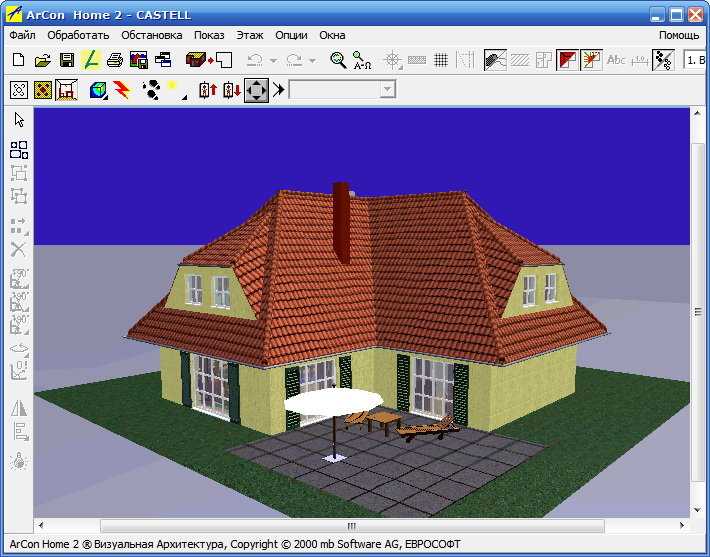Click the lamp icon at bottom of sidebar
710x557 pixels.
tap(19, 461)
